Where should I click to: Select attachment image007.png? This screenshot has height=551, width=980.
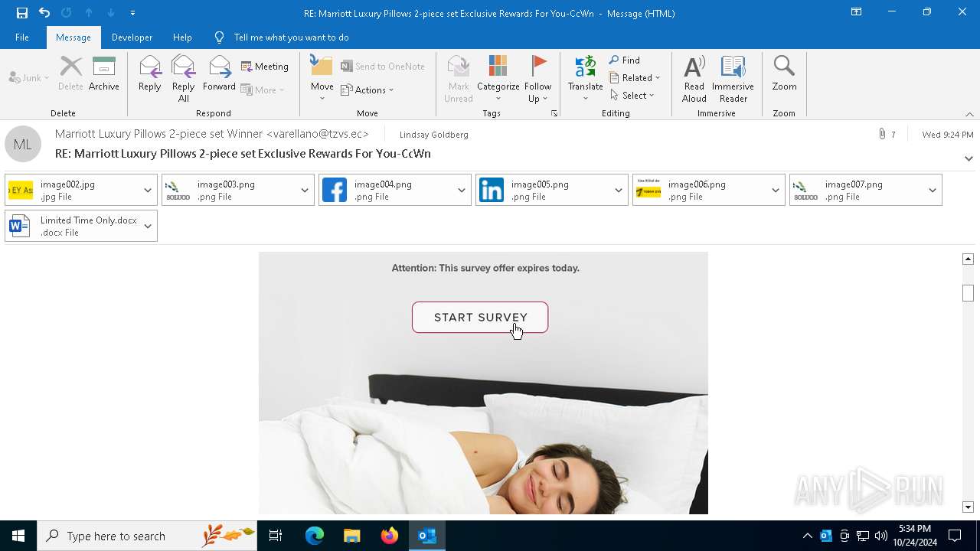click(x=857, y=190)
